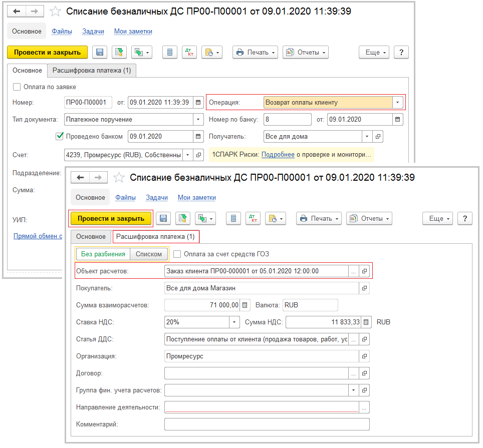
Task: Open the Файлы section in front window
Action: [125, 198]
